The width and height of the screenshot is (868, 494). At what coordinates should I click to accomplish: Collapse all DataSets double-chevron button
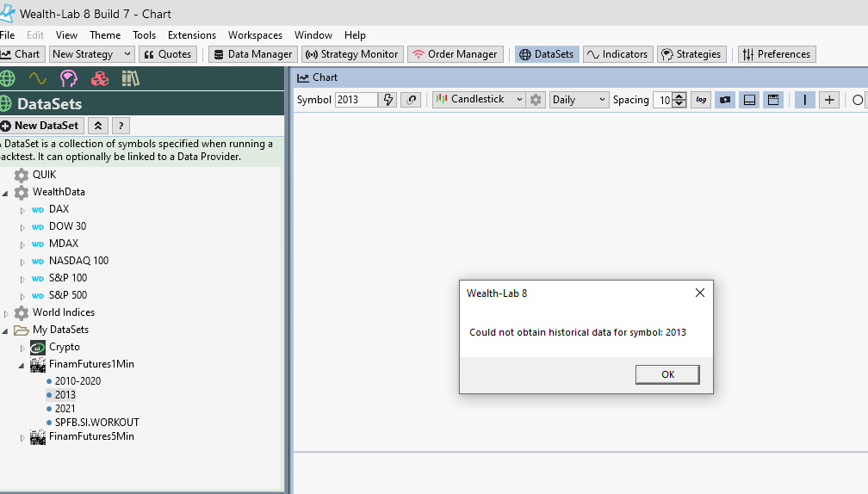[x=98, y=126]
